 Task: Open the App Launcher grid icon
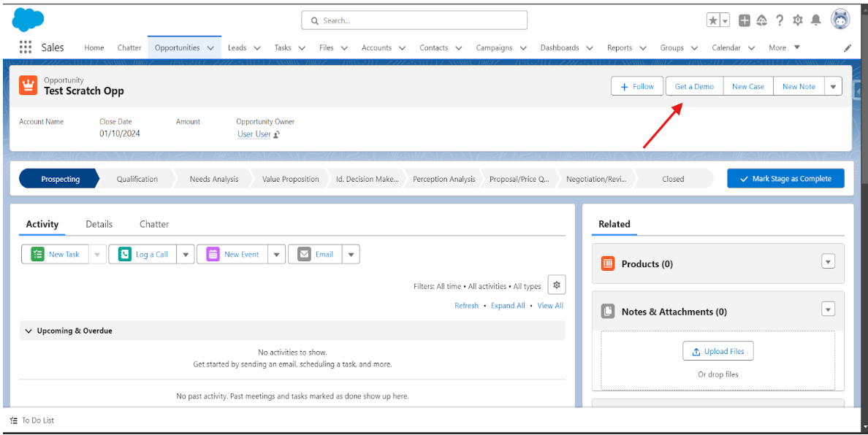26,47
